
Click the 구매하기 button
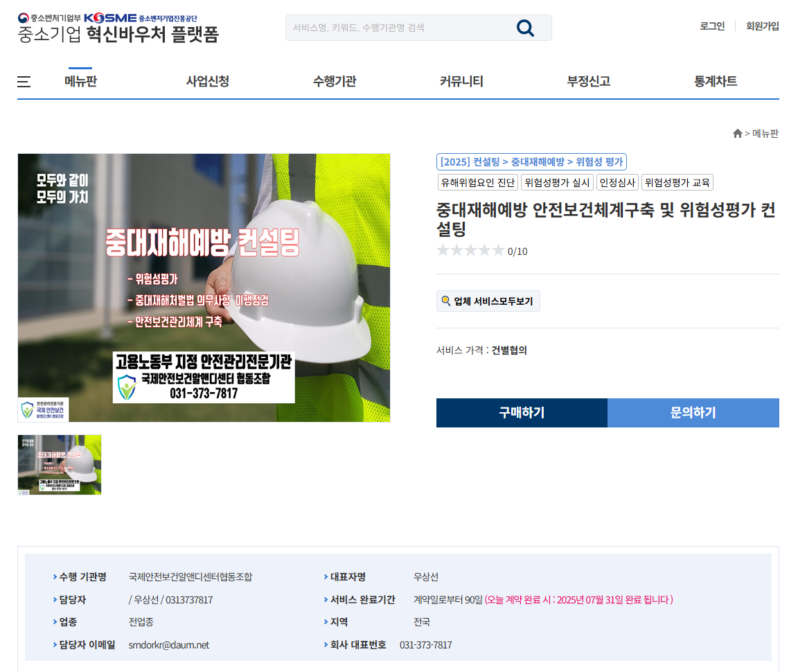coord(522,413)
